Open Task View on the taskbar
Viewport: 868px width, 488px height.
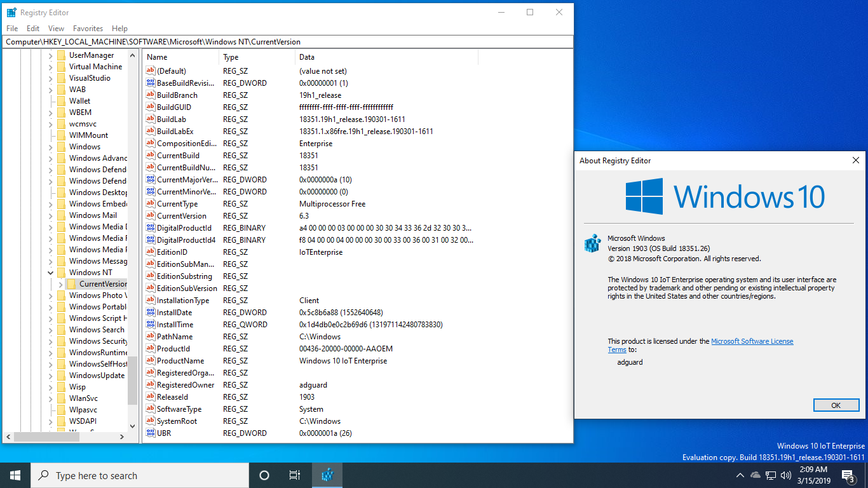pyautogui.click(x=295, y=475)
